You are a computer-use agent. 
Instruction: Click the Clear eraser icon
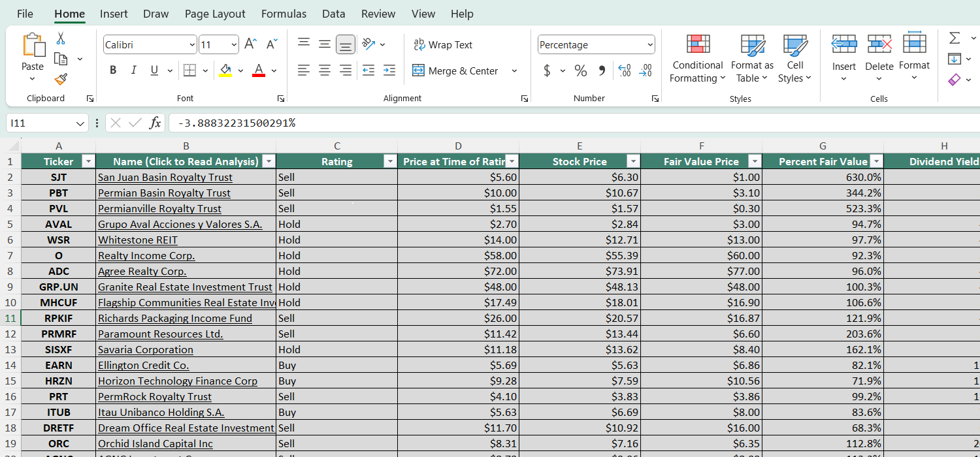pos(955,80)
